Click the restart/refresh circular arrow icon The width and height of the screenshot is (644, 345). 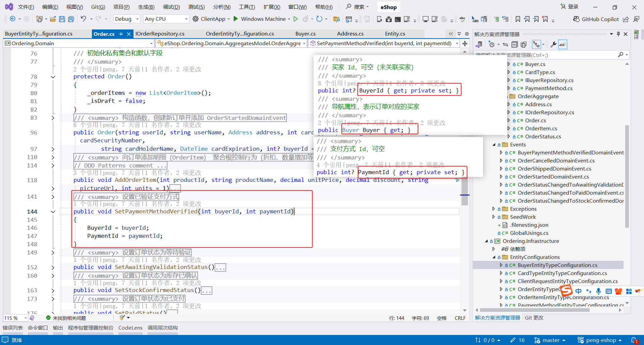319,19
